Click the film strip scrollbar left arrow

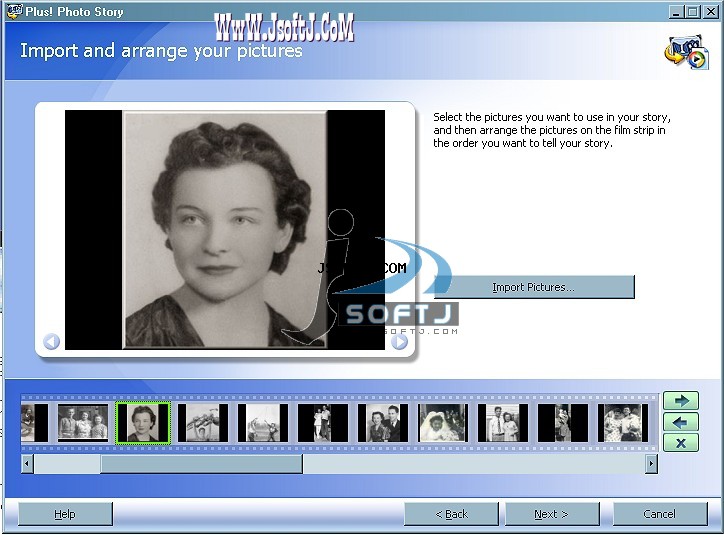coord(27,463)
